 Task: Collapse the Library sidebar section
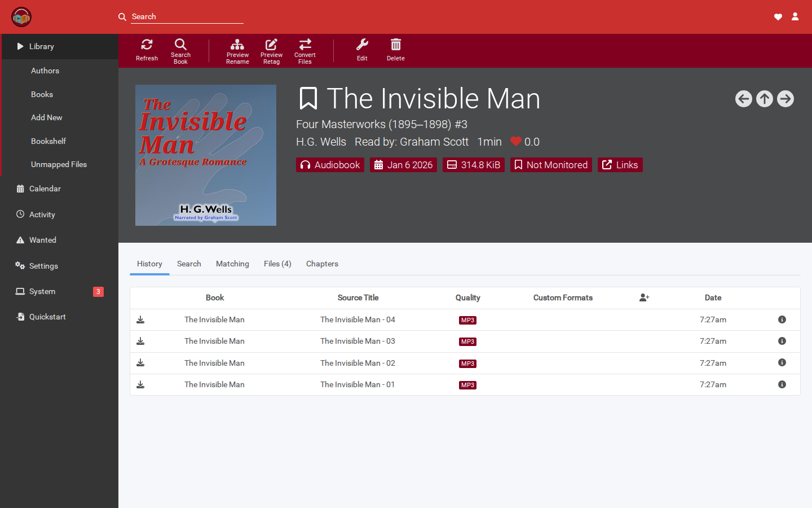click(x=59, y=46)
